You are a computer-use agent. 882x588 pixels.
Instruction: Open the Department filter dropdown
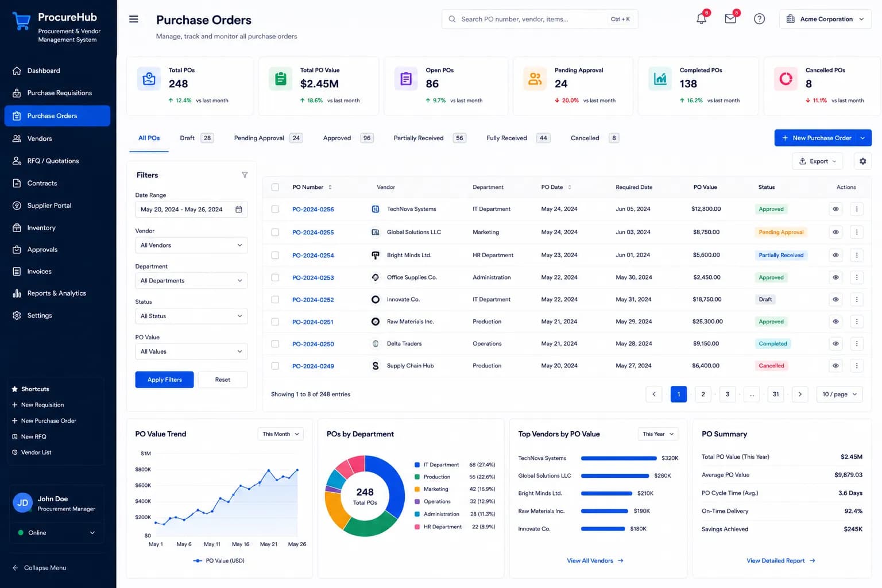(191, 281)
